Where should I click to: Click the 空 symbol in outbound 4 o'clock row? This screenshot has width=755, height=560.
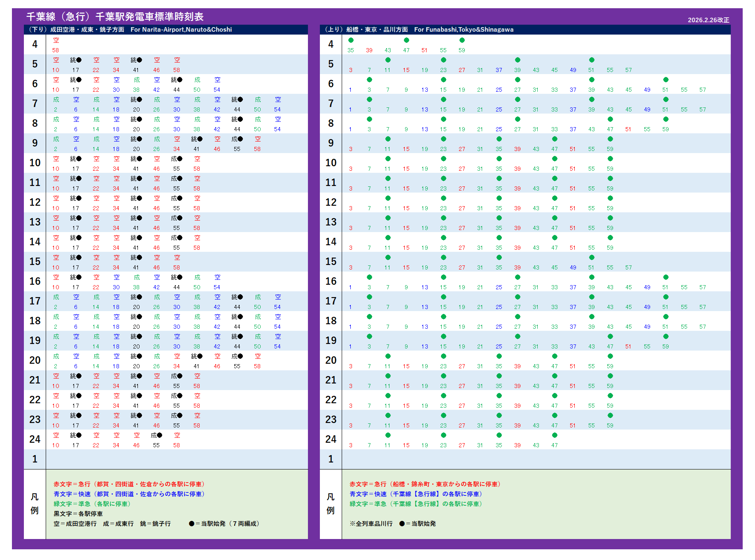point(56,40)
